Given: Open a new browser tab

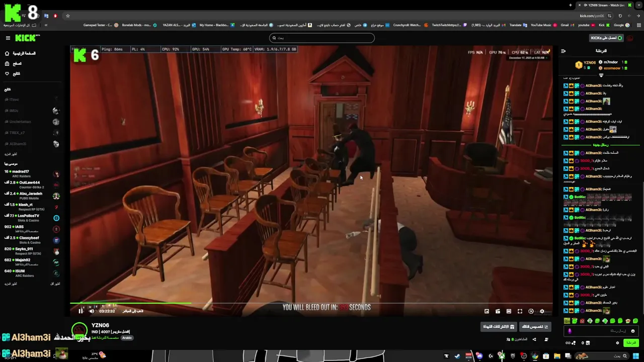Looking at the screenshot, I should 571,5.
